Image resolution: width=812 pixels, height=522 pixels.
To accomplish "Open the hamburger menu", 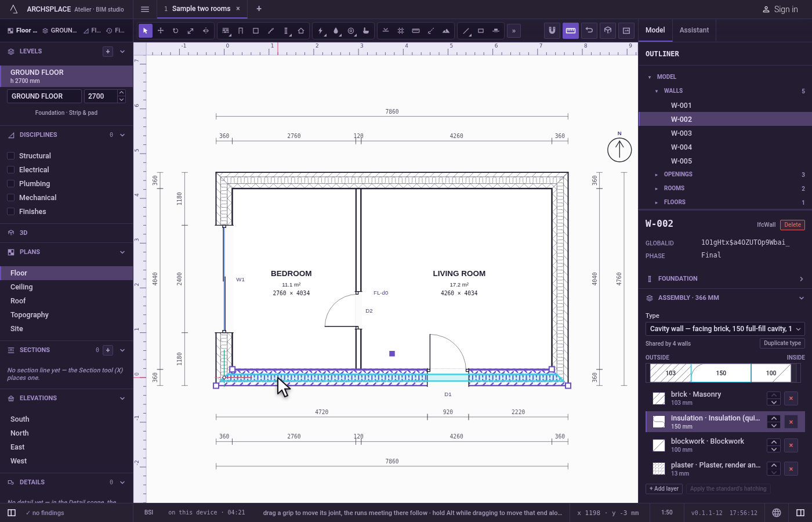I will [x=145, y=9].
